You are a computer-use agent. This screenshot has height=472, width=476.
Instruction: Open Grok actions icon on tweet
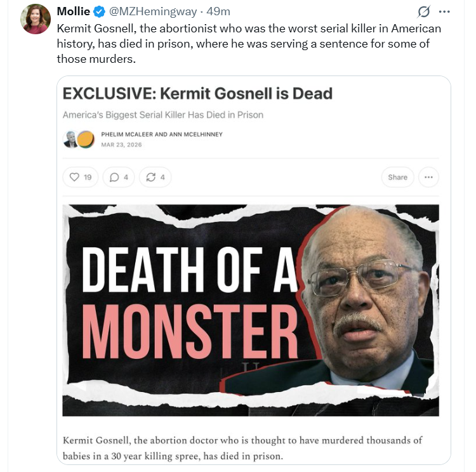(x=423, y=12)
